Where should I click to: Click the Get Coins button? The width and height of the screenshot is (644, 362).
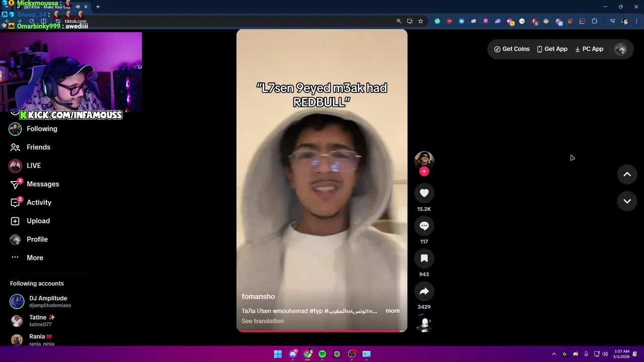pos(512,49)
